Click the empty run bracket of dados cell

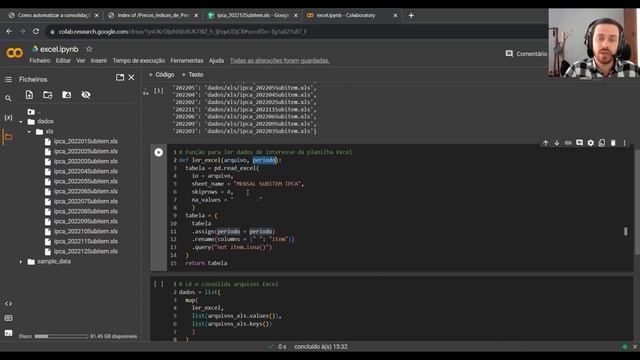[158, 284]
